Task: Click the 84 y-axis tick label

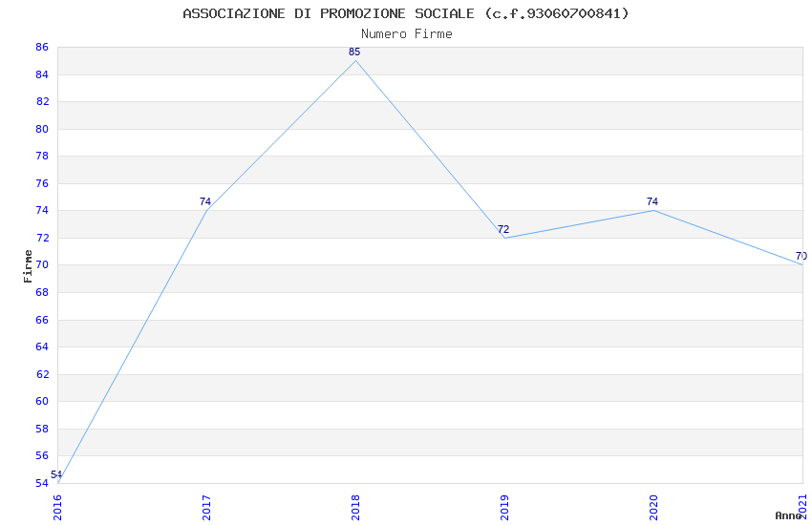Action: coord(42,75)
